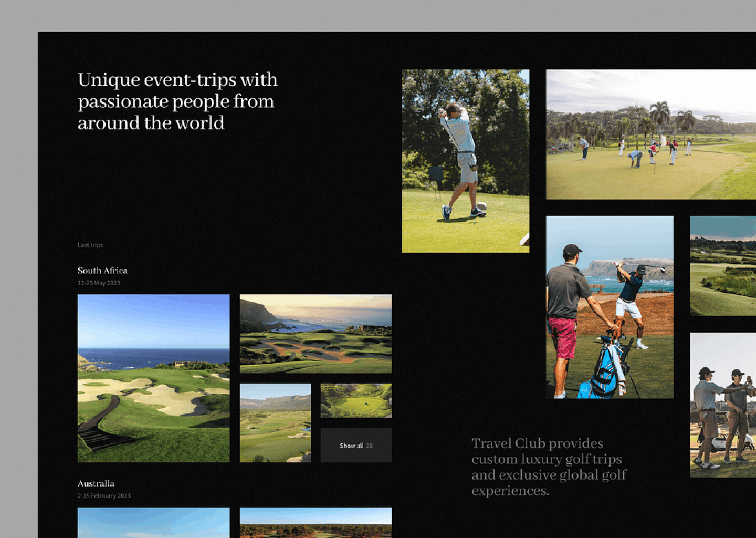
Task: View the cropped fairway landscape photo at right edge
Action: pyautogui.click(x=723, y=266)
